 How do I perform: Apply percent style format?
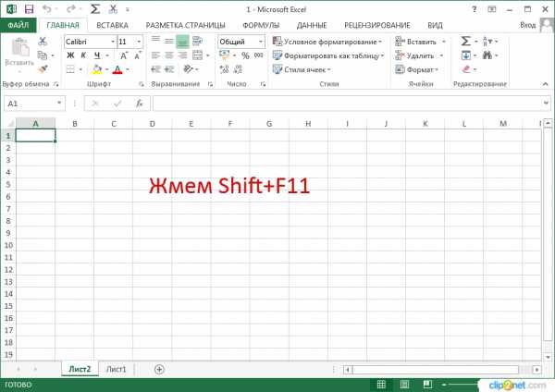pyautogui.click(x=245, y=55)
